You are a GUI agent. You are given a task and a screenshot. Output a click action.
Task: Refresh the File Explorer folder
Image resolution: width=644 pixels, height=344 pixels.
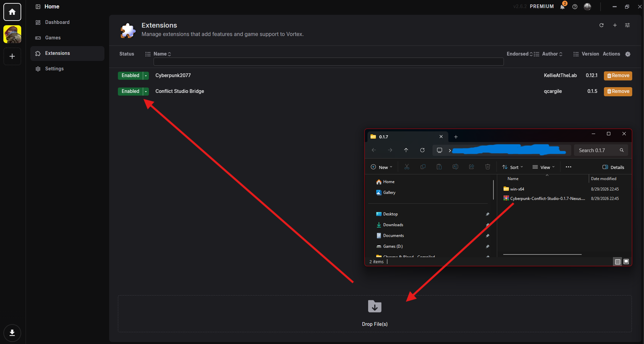tap(422, 150)
